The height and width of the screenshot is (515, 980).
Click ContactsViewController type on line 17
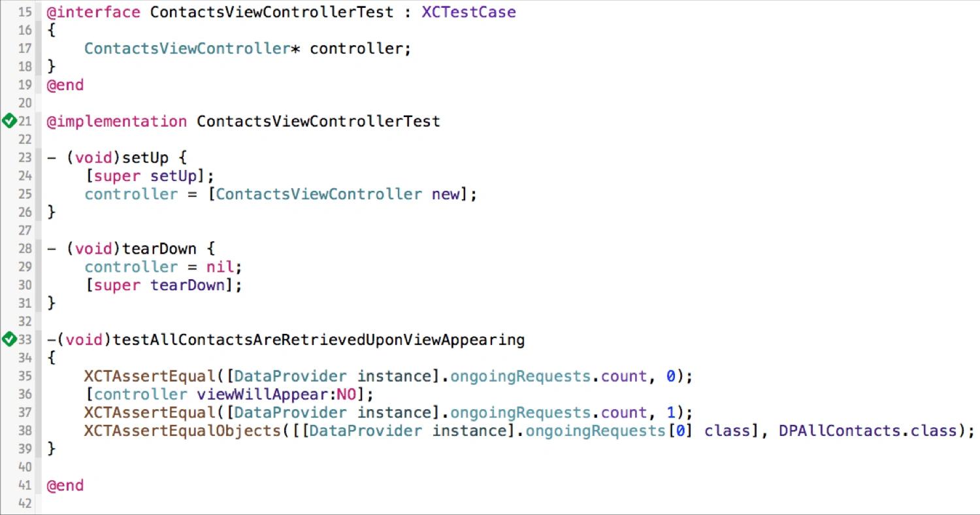(x=187, y=48)
